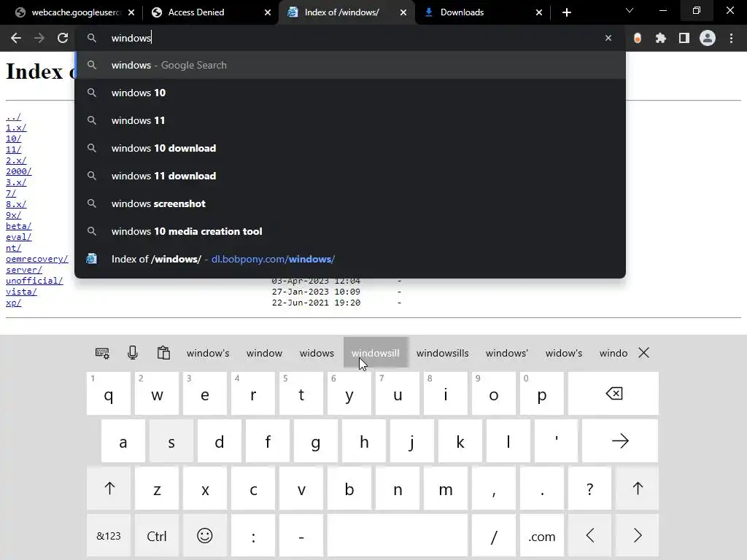Close the Downloads tab
The width and height of the screenshot is (747, 560).
tap(539, 12)
